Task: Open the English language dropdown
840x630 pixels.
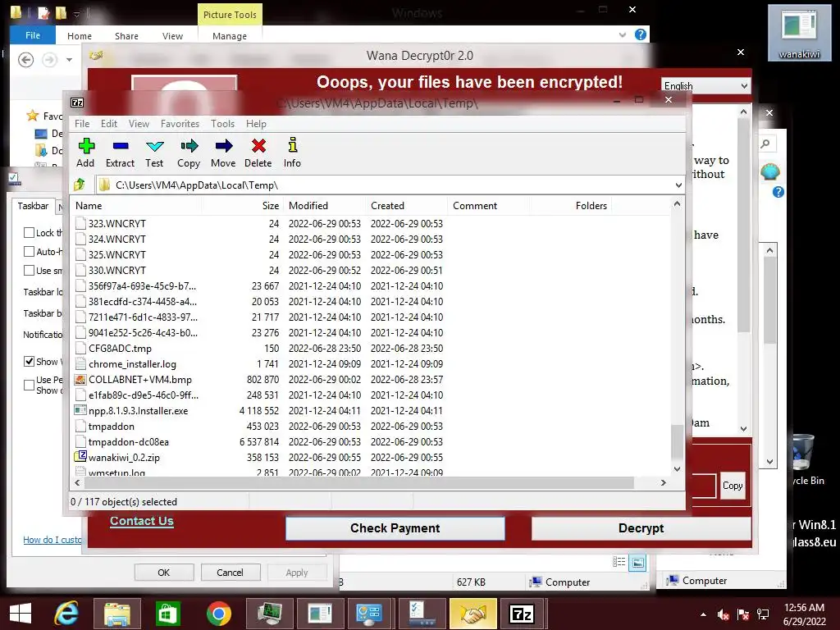Action: point(705,85)
